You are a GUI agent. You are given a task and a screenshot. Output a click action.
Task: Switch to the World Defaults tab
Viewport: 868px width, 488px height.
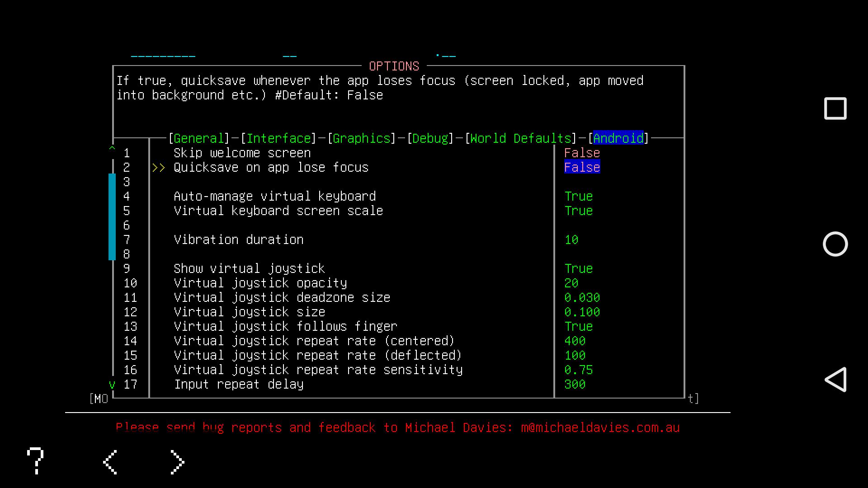pyautogui.click(x=520, y=138)
